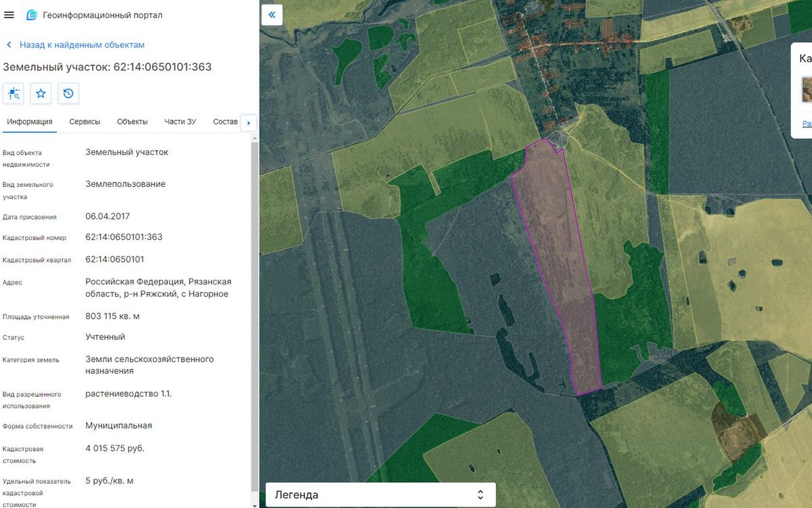Click the date value 06.04.2017
The width and height of the screenshot is (812, 508).
click(x=108, y=217)
